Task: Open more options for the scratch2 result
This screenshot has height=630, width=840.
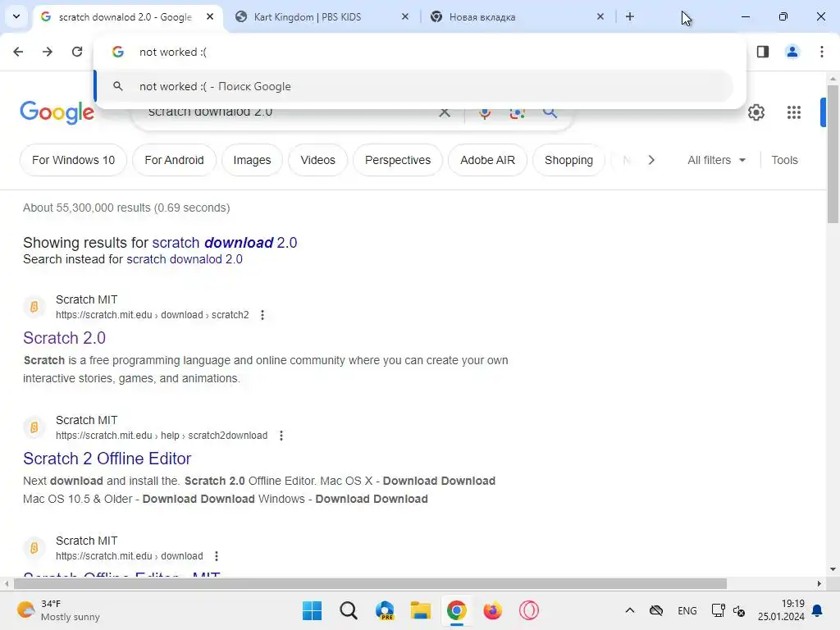Action: pyautogui.click(x=262, y=315)
